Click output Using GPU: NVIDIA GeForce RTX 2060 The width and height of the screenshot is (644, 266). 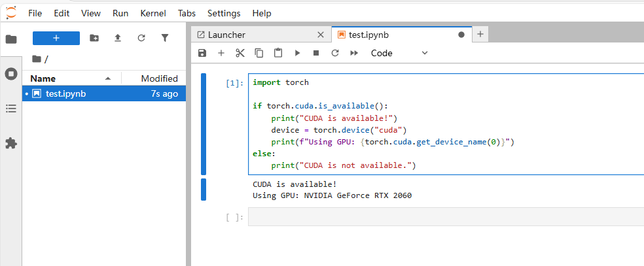pyautogui.click(x=332, y=195)
